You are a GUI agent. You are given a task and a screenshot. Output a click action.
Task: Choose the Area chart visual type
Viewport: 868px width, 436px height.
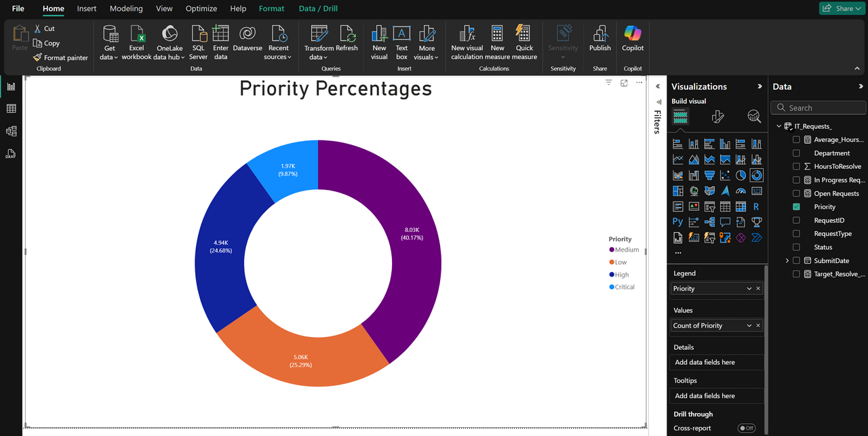coord(694,159)
